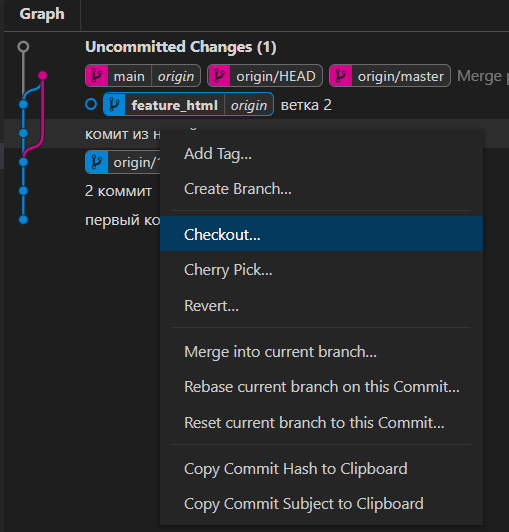Click the blue branch icon of the partially hidden origin/ label
The width and height of the screenshot is (509, 532).
click(97, 162)
